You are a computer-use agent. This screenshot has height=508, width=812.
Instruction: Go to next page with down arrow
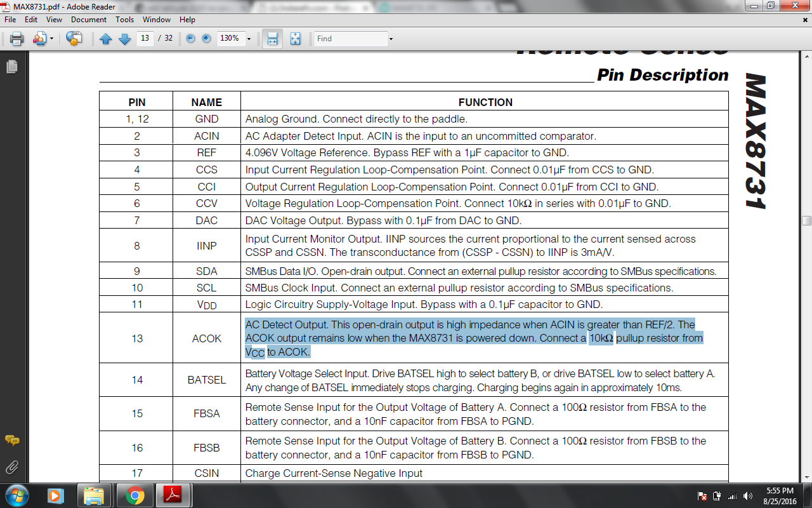click(x=125, y=39)
